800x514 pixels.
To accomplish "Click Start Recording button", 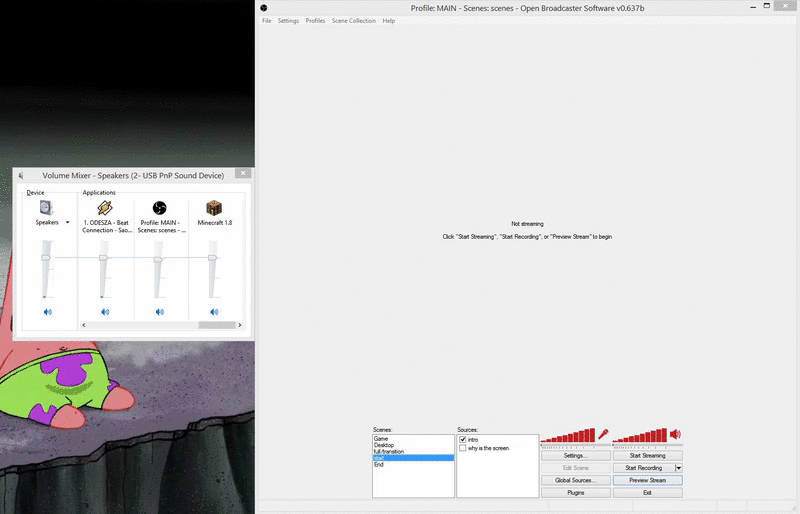I will click(644, 468).
